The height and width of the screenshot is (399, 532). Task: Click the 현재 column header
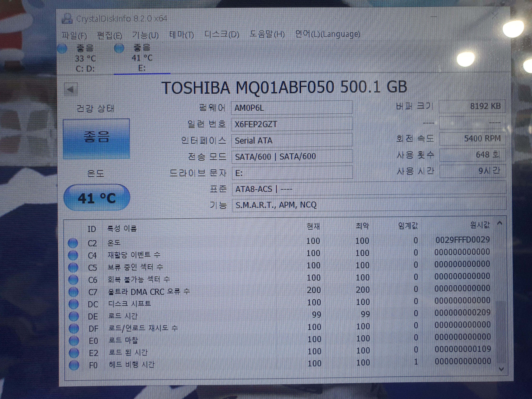click(x=313, y=226)
